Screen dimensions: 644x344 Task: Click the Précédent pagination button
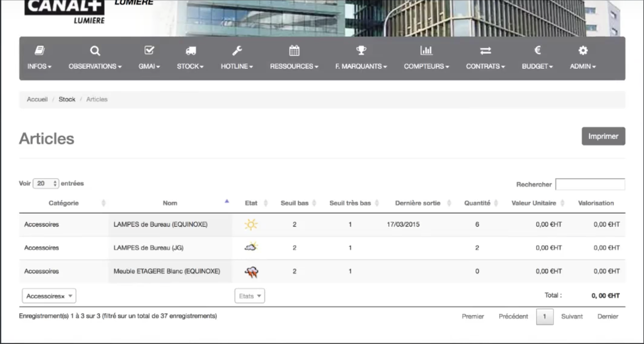tap(513, 317)
